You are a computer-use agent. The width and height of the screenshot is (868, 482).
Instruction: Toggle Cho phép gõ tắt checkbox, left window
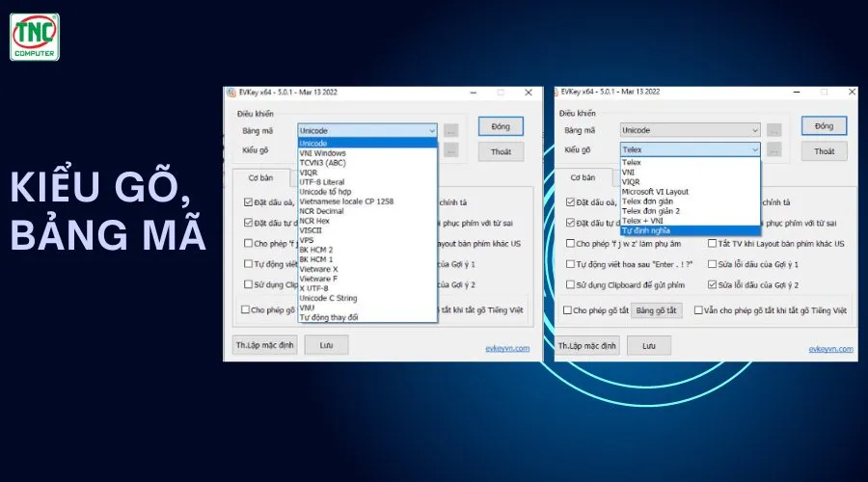tap(245, 309)
